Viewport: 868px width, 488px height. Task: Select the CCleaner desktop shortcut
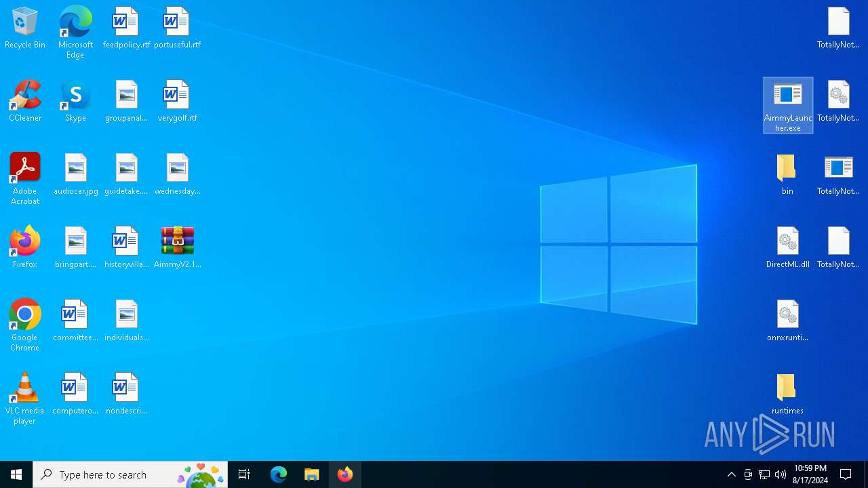tap(25, 102)
